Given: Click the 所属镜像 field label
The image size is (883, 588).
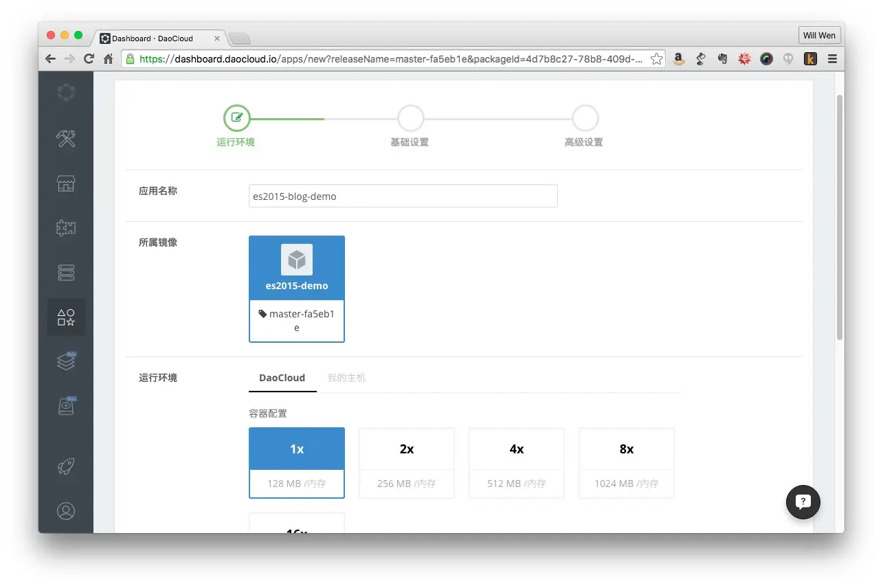Looking at the screenshot, I should pos(158,242).
